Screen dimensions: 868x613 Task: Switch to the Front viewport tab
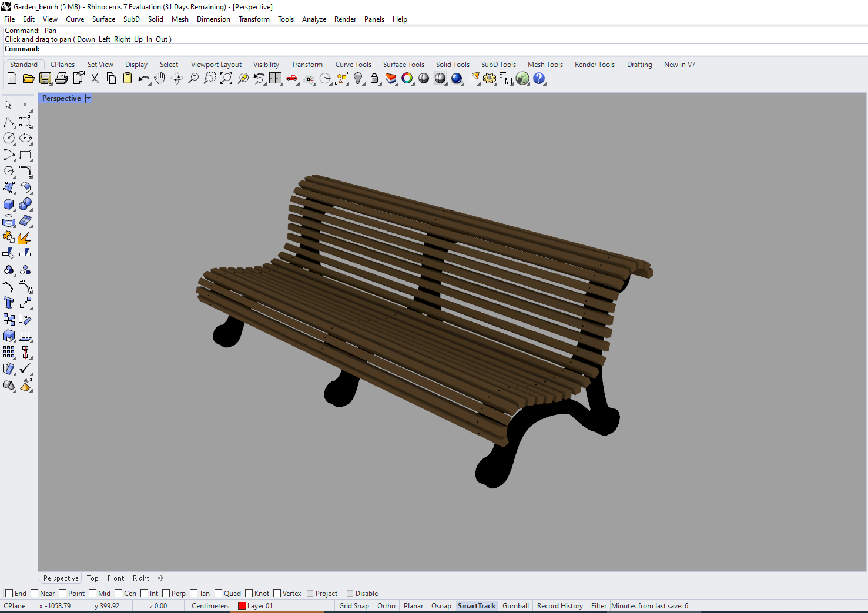pos(115,578)
